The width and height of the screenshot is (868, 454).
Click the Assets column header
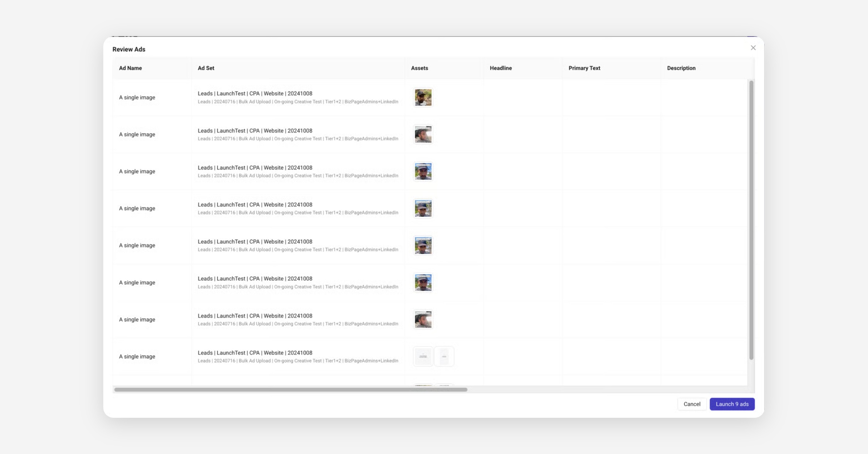(x=419, y=68)
